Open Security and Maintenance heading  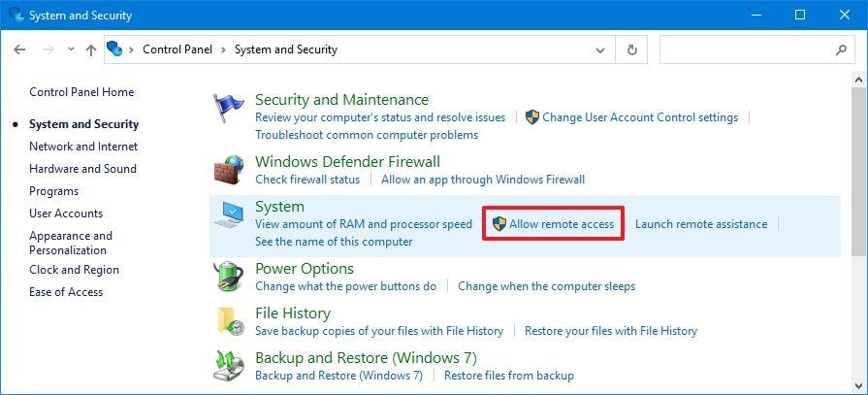point(341,100)
